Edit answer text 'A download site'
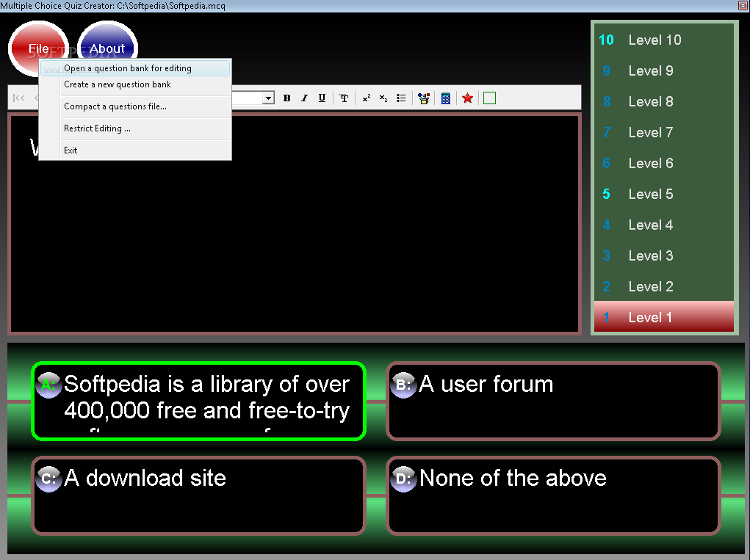The width and height of the screenshot is (750, 560). tap(145, 478)
